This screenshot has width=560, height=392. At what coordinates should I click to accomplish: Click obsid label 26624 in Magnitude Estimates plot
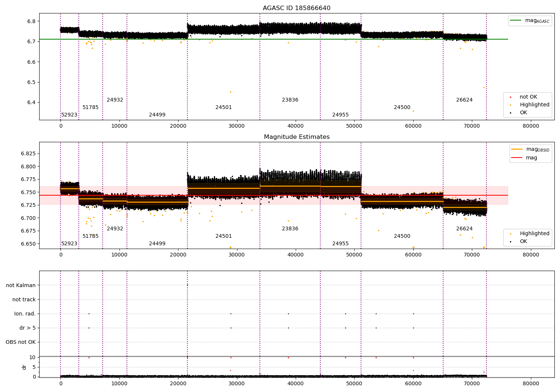coord(464,228)
